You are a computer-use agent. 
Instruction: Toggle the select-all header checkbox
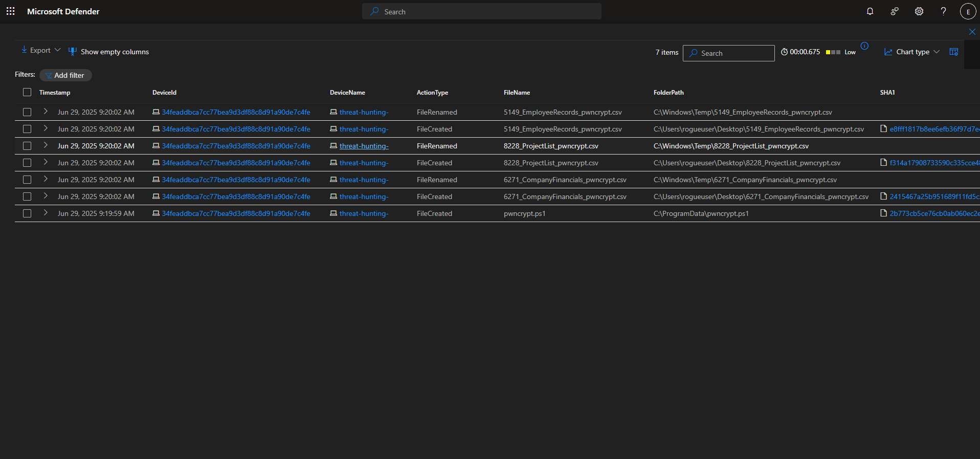27,92
